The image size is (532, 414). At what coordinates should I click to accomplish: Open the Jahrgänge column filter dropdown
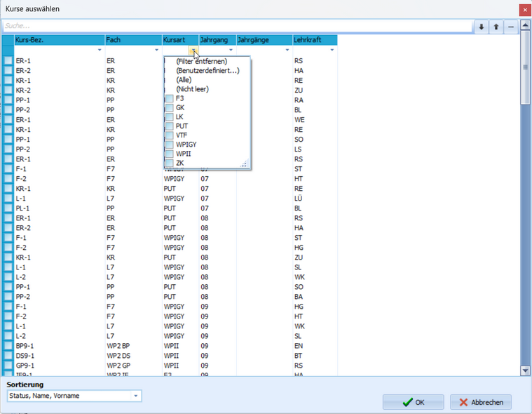tap(287, 50)
